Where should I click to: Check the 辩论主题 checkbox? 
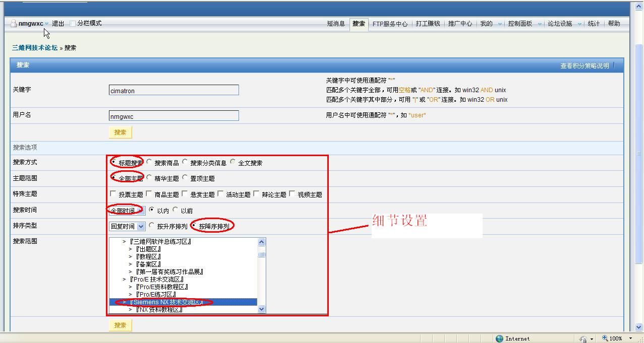[x=256, y=194]
